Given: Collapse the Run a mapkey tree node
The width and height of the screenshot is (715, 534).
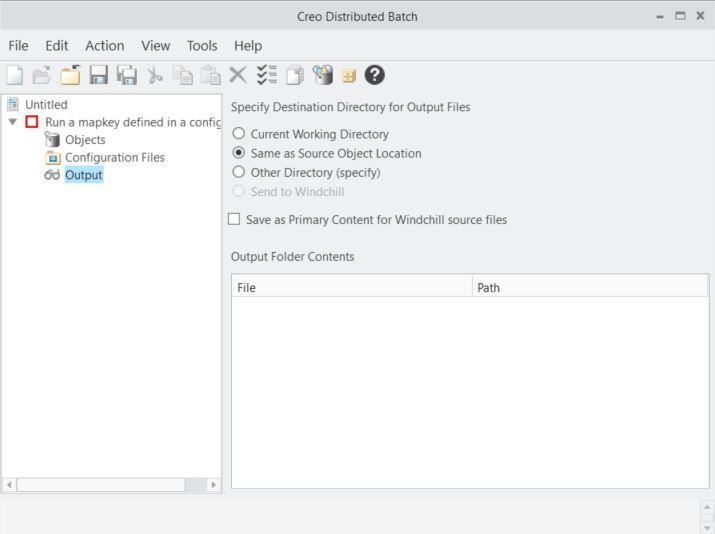Looking at the screenshot, I should click(x=12, y=122).
